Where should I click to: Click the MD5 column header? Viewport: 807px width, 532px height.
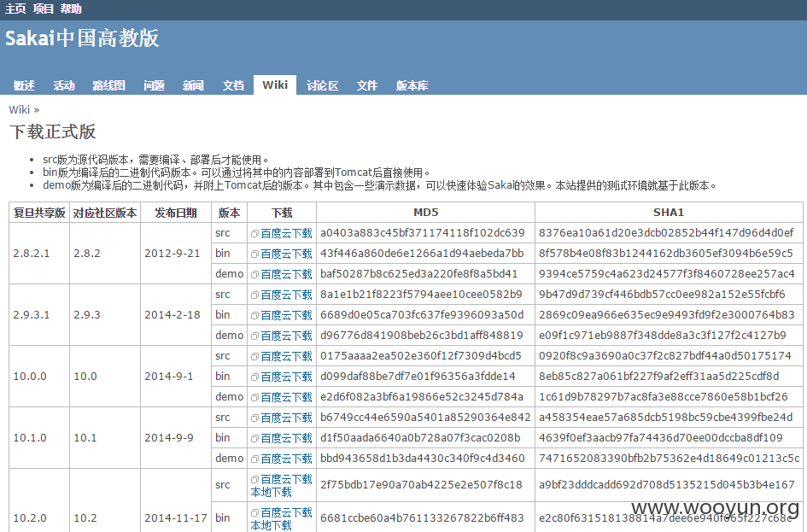425,213
